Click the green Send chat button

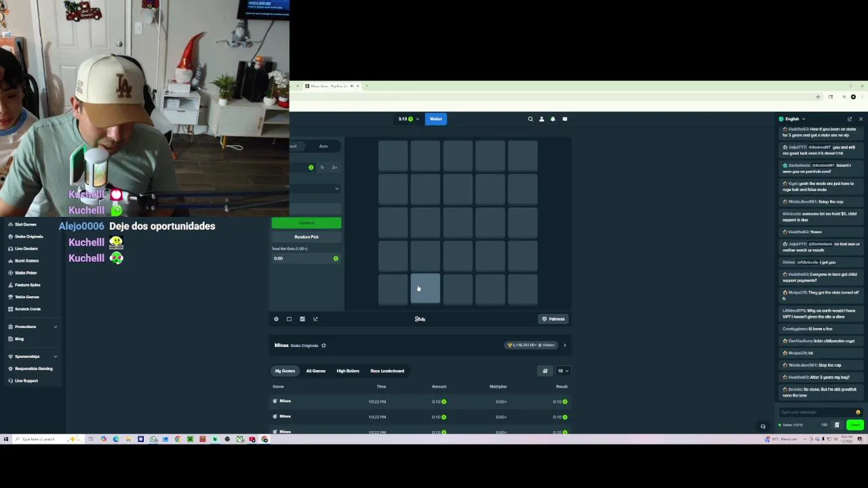coord(855,425)
